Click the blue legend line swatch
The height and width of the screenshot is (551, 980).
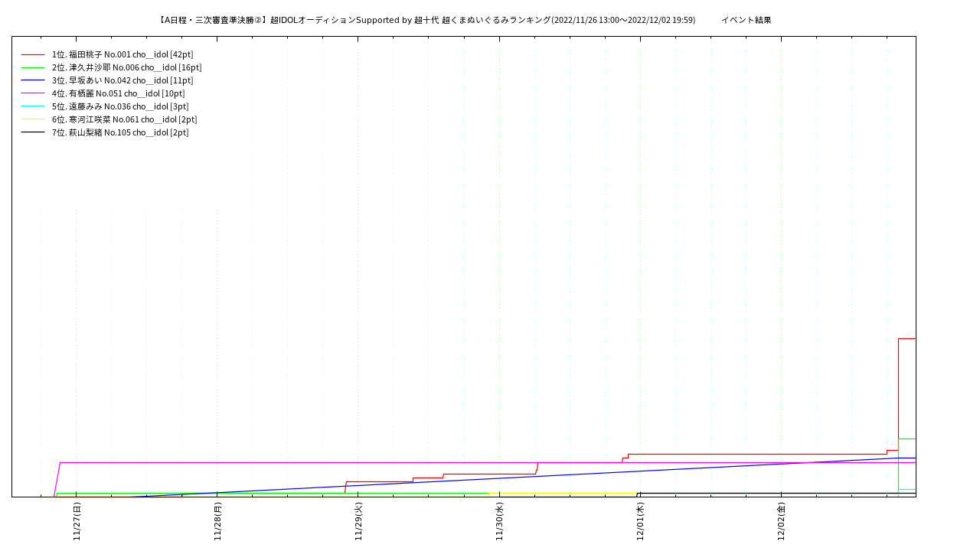click(x=33, y=80)
